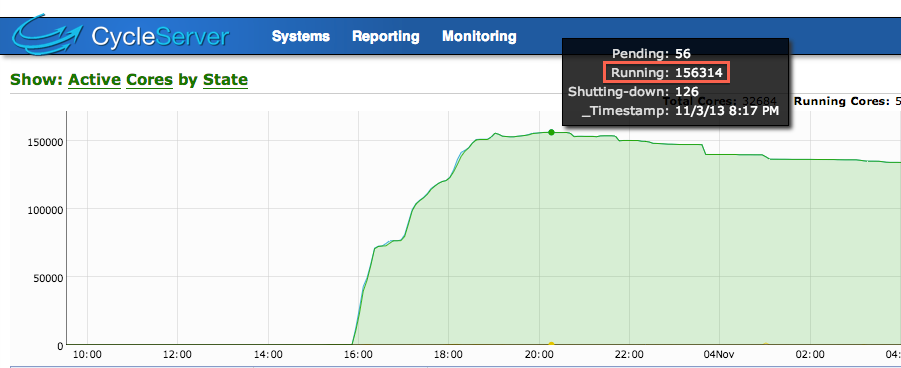The image size is (901, 368).
Task: Click the 20:00 x-axis label
Action: click(539, 354)
